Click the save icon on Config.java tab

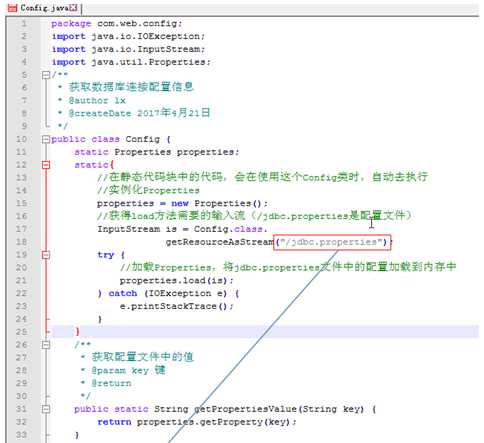click(x=12, y=8)
